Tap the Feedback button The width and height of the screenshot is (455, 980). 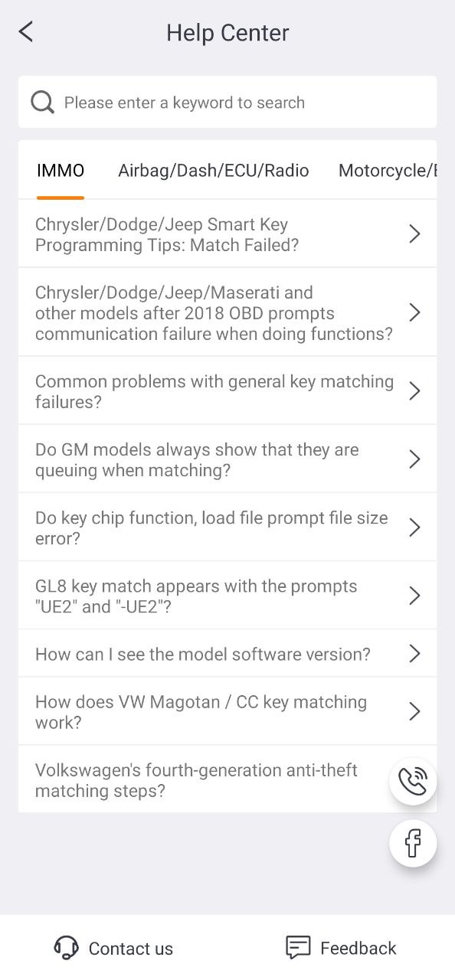341,948
